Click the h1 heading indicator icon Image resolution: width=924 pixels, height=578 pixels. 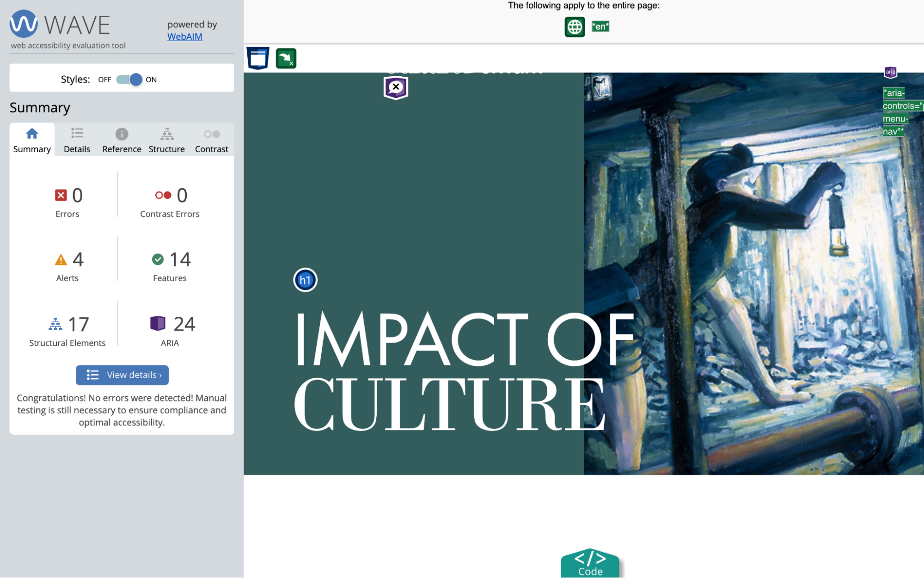click(x=305, y=280)
